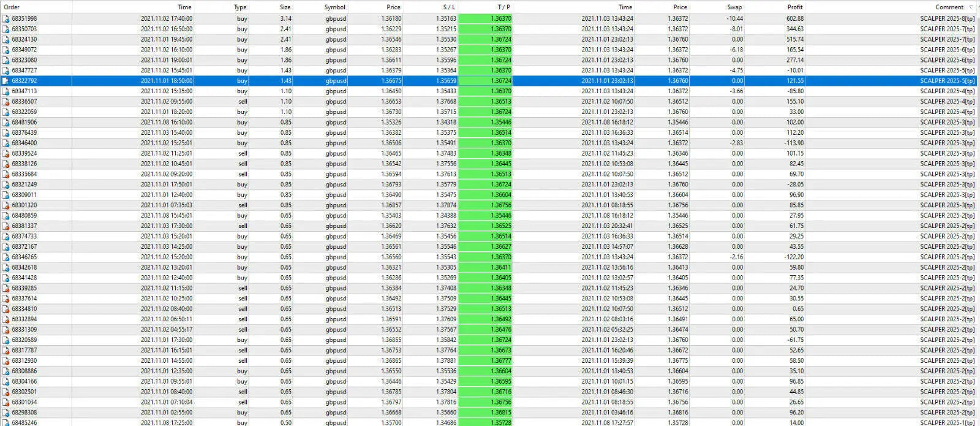Click the order icon beside 68309011

point(6,195)
